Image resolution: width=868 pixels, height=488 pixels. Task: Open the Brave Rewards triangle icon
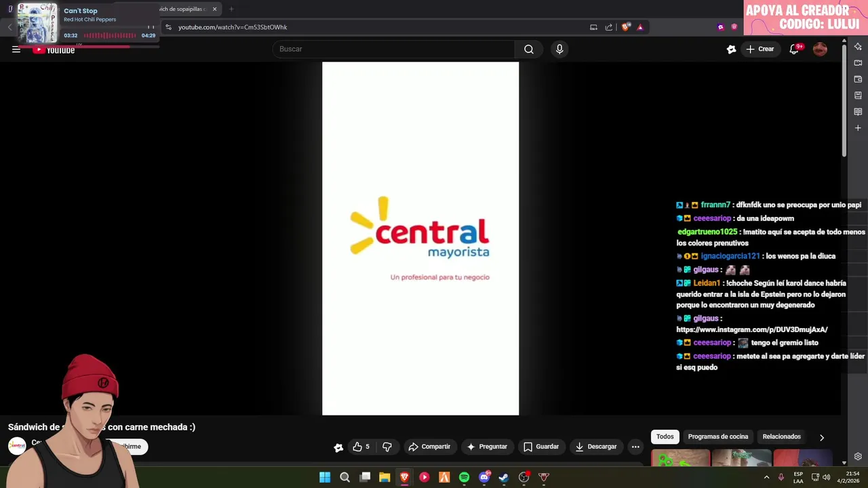(639, 27)
